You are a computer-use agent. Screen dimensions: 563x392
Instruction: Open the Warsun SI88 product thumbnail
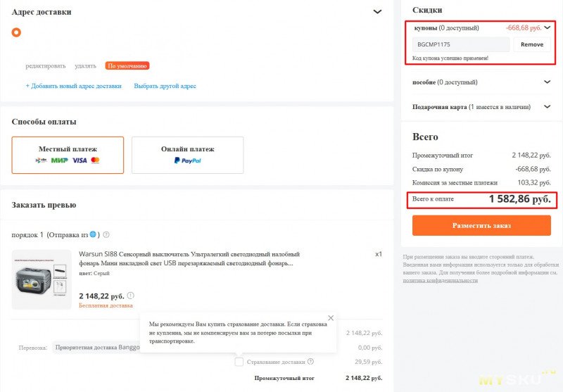(42, 279)
